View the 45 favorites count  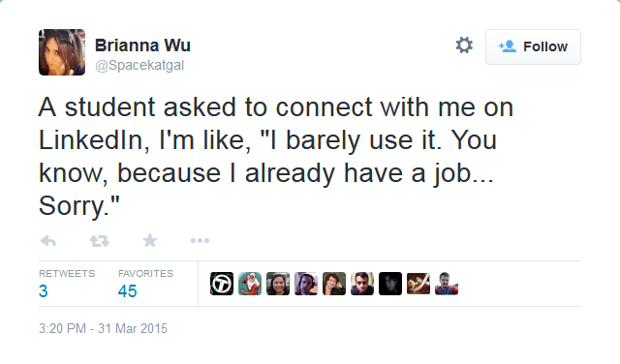coord(127,291)
